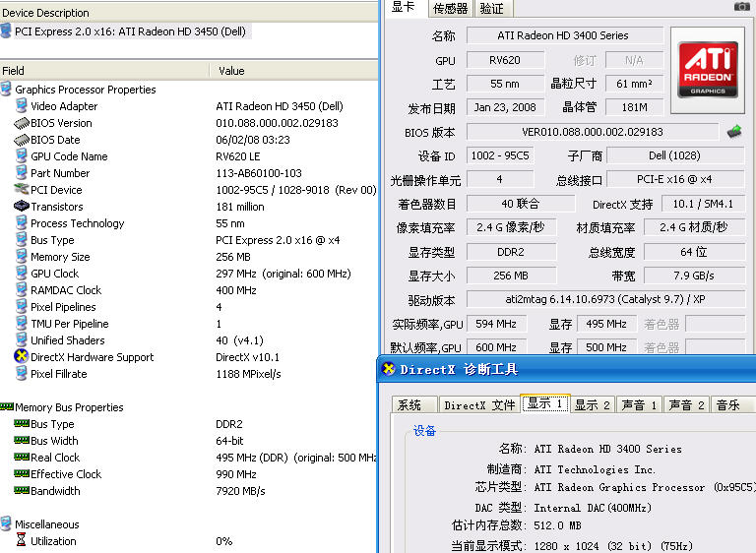Select the 7920 MB/s bandwidth value
Screen dimensions: 756x553
coord(240,491)
